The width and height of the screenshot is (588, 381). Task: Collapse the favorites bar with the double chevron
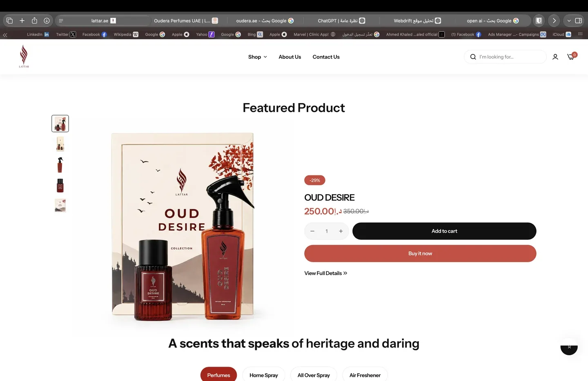click(x=5, y=35)
